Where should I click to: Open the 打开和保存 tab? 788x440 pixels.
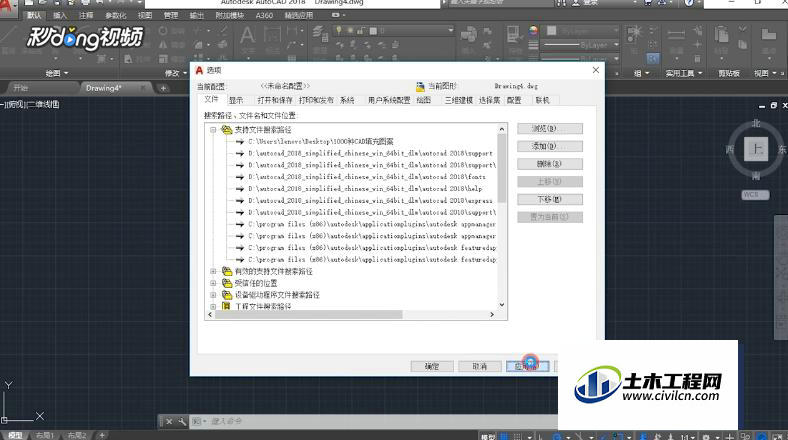coord(274,100)
